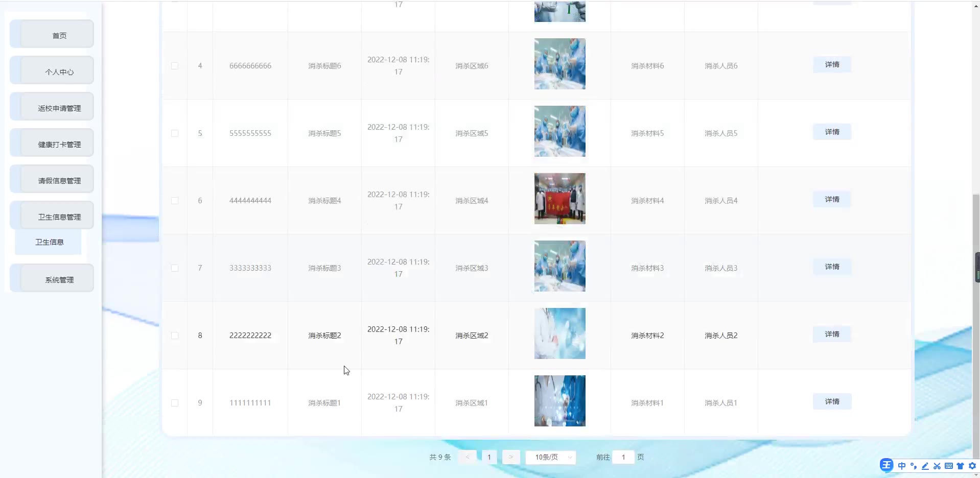Click the 消杀人员5 cell
The width and height of the screenshot is (980, 478).
(x=721, y=133)
